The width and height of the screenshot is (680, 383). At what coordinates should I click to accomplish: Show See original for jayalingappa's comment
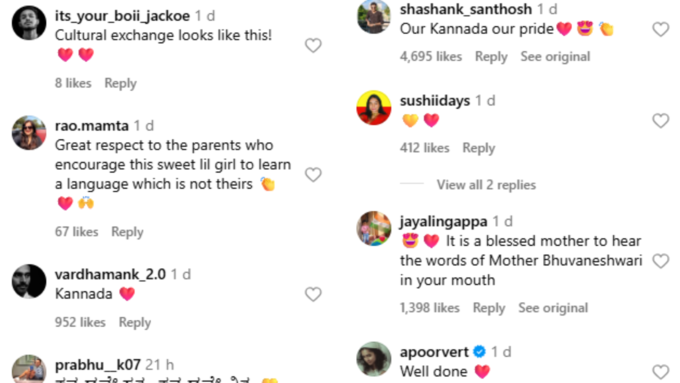point(553,308)
